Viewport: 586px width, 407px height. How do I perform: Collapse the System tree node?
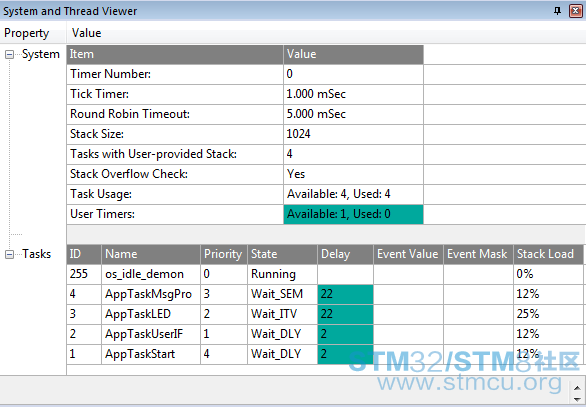pos(9,55)
